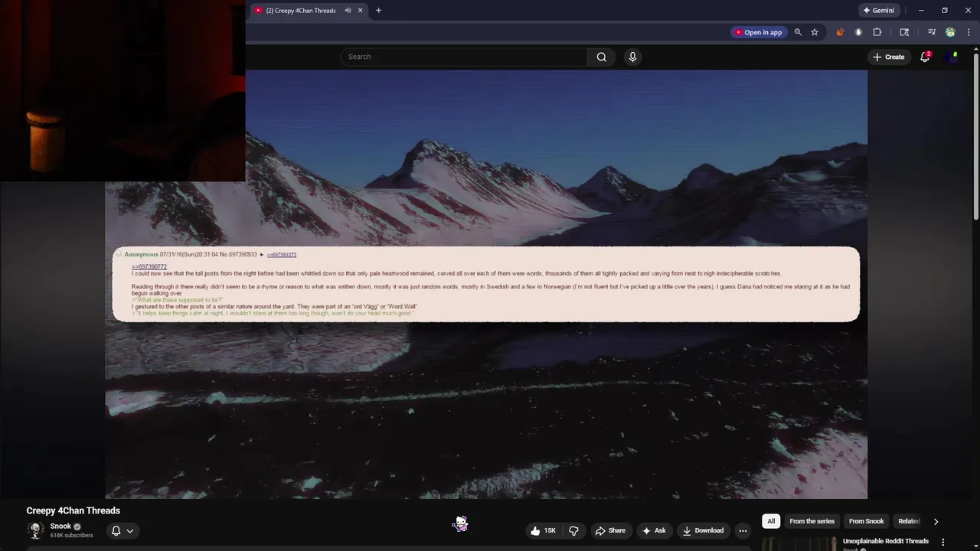
Task: Open the Extensions puzzle menu
Action: 877,32
